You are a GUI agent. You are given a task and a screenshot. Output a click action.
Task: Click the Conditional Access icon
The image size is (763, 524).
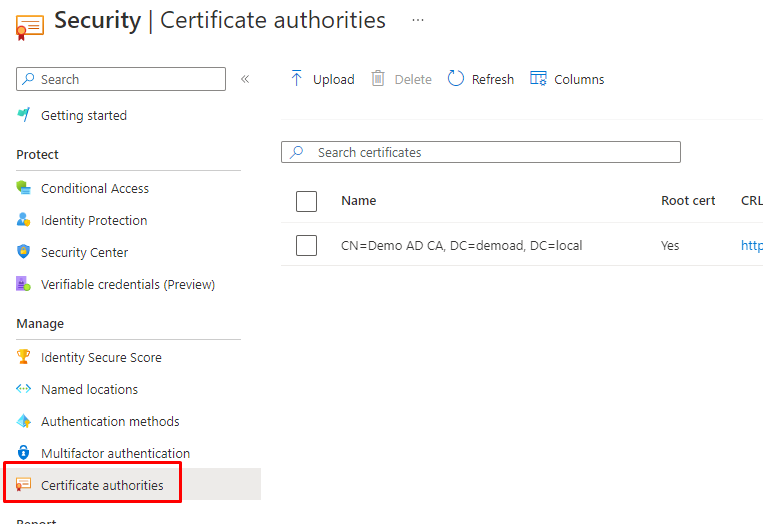[24, 188]
